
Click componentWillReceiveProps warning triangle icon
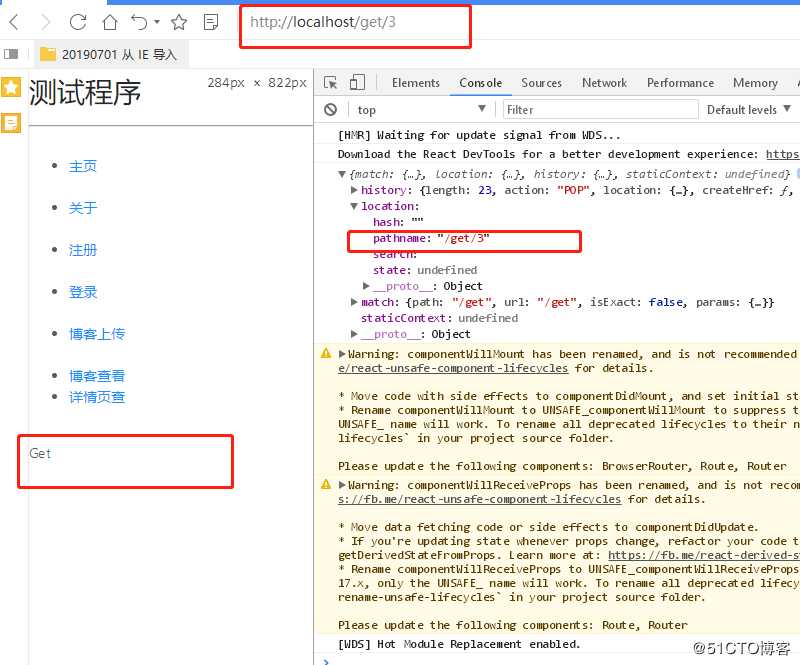[x=326, y=484]
